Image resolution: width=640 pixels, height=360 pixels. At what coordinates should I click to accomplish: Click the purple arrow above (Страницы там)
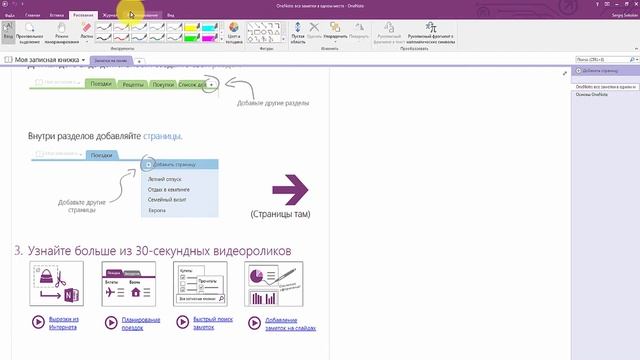(290, 189)
